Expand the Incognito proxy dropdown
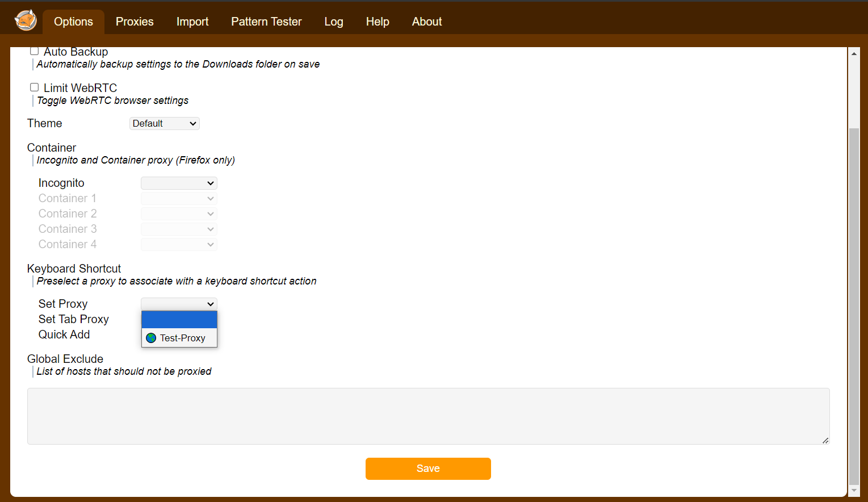The width and height of the screenshot is (868, 502). click(x=179, y=183)
